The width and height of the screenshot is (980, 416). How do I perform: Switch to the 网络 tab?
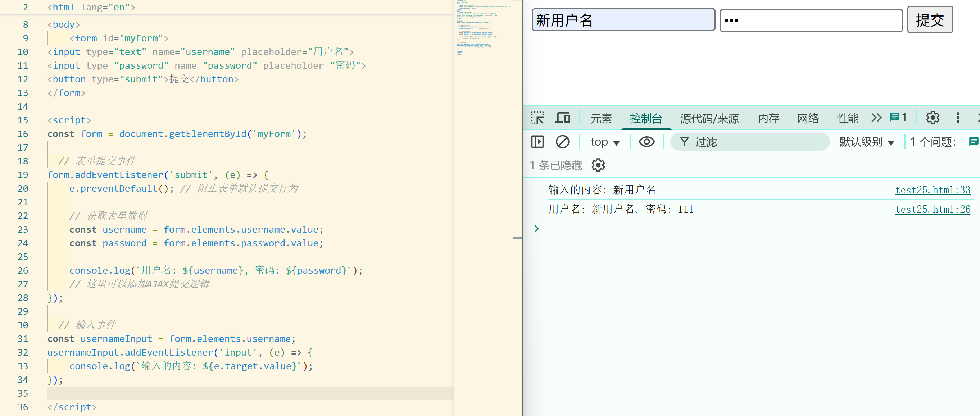pyautogui.click(x=808, y=119)
